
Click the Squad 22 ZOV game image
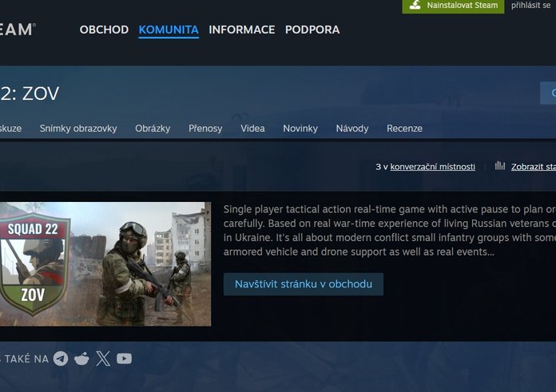[x=105, y=264]
